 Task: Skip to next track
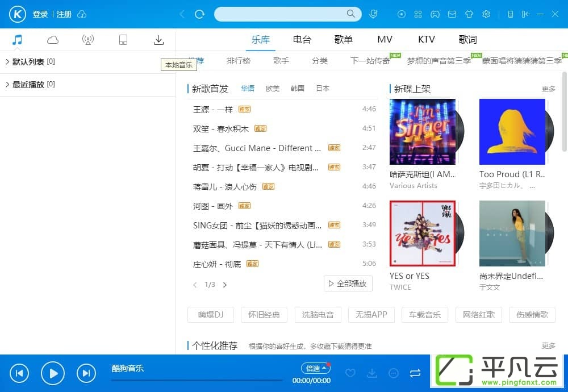coord(86,373)
